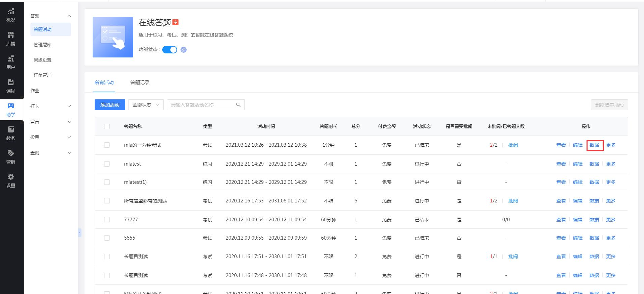This screenshot has height=294, width=644.
Task: Open 更多 menu for mia的一分钟考试
Action: pyautogui.click(x=611, y=145)
